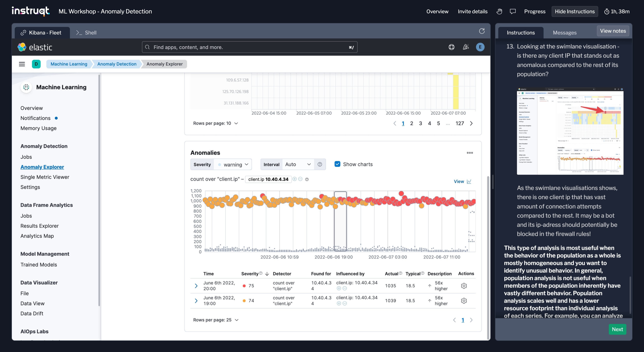Toggle the Show charts checkbox
Image resolution: width=644 pixels, height=352 pixels.
point(337,164)
